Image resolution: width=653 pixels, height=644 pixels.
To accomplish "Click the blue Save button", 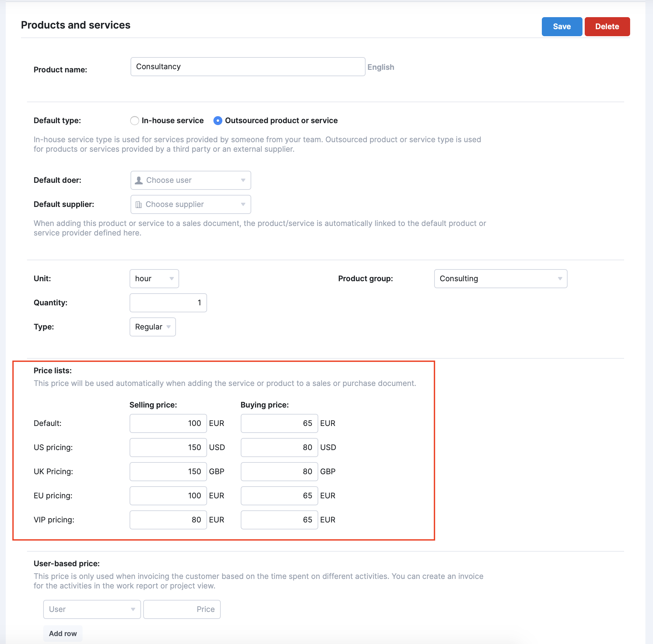I will click(x=562, y=26).
